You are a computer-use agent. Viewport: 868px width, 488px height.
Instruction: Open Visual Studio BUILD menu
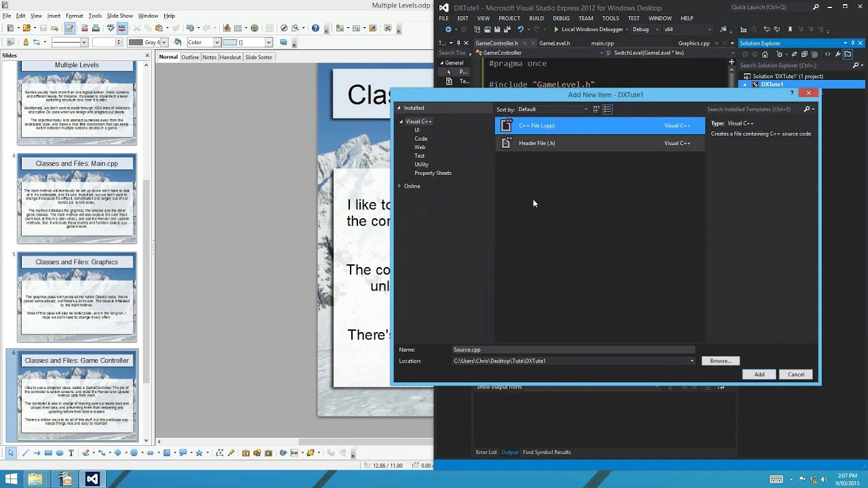(x=536, y=18)
